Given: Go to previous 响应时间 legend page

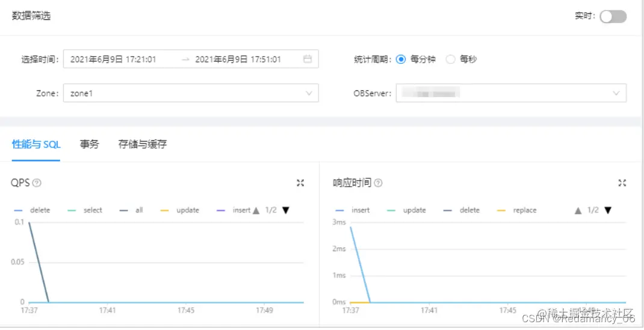Looking at the screenshot, I should pyautogui.click(x=578, y=210).
